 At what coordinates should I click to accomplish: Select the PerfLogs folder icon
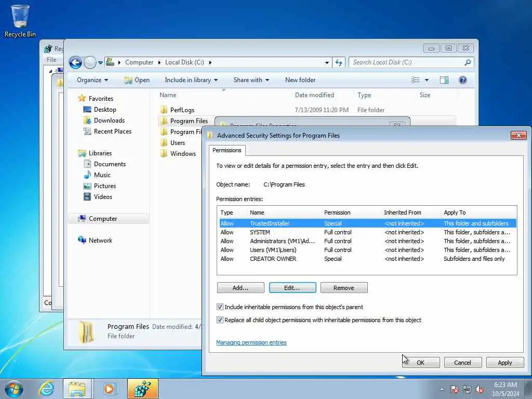pyautogui.click(x=164, y=110)
